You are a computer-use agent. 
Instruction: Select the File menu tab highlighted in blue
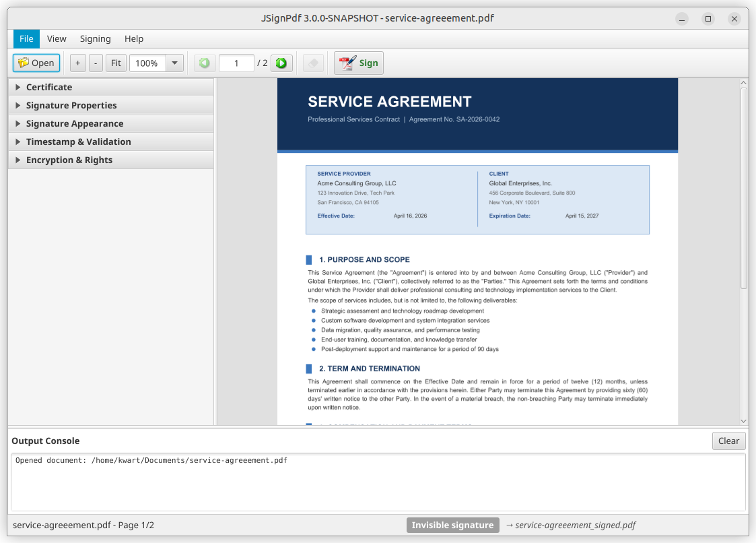[x=26, y=38]
